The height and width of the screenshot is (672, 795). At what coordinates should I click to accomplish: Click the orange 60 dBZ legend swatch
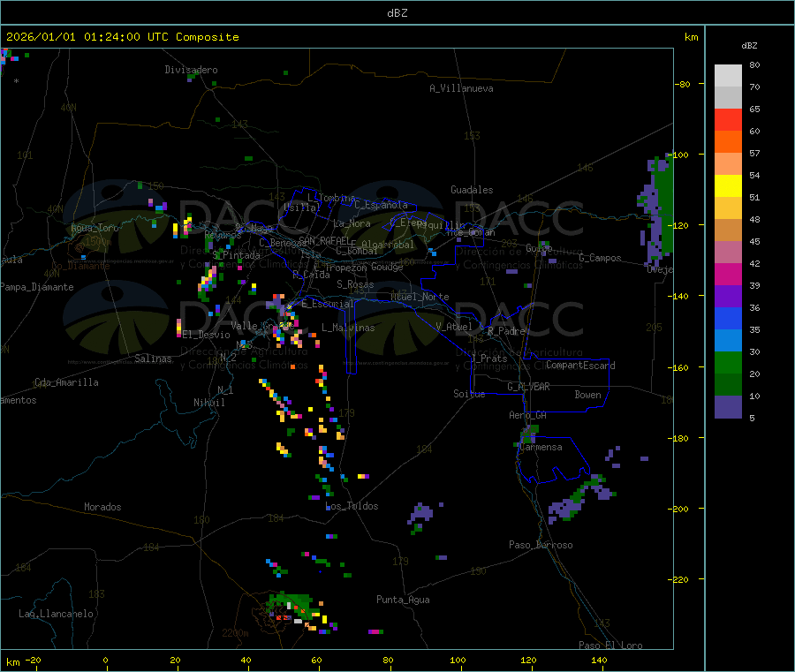click(x=728, y=142)
